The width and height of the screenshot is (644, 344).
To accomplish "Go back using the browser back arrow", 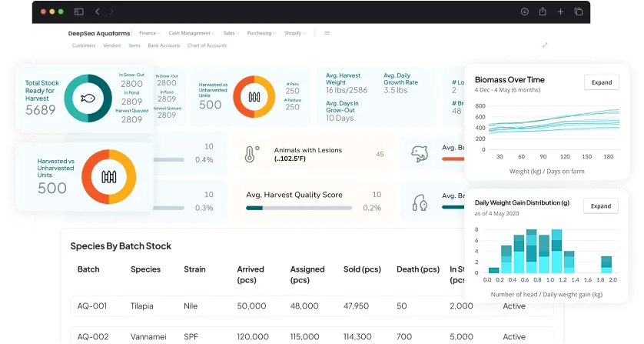I will tap(97, 12).
